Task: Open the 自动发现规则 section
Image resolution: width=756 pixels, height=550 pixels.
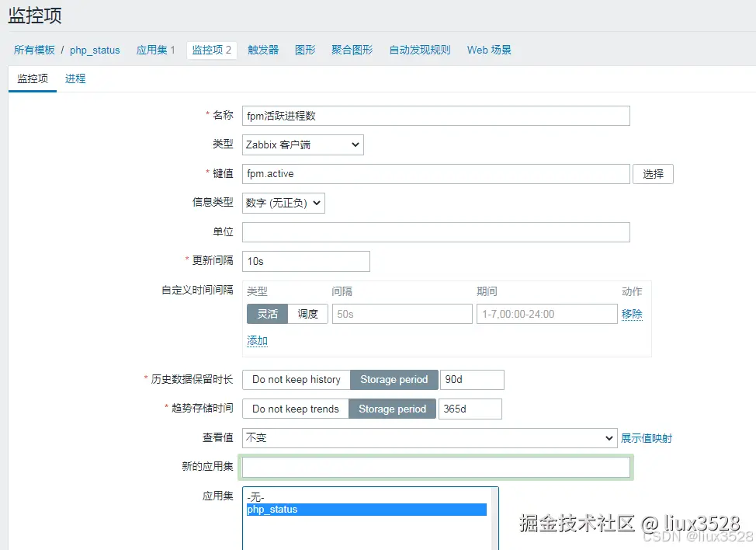Action: pos(420,50)
